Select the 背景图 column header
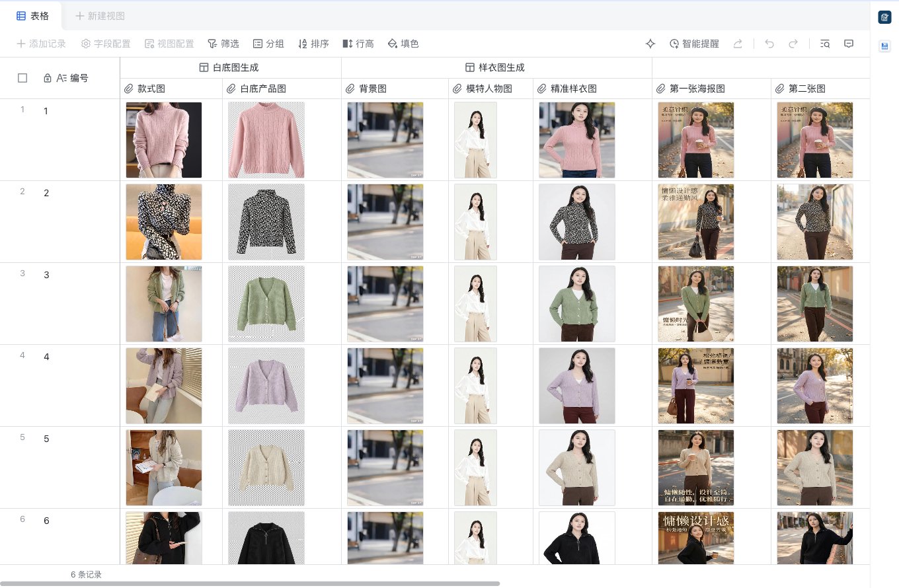This screenshot has width=899, height=588. (x=395, y=89)
